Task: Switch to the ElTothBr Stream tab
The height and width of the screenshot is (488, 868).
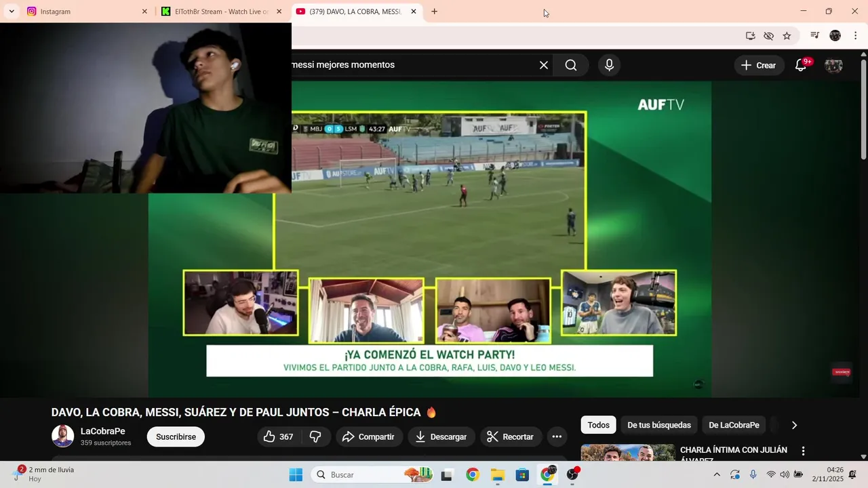Action: point(221,12)
